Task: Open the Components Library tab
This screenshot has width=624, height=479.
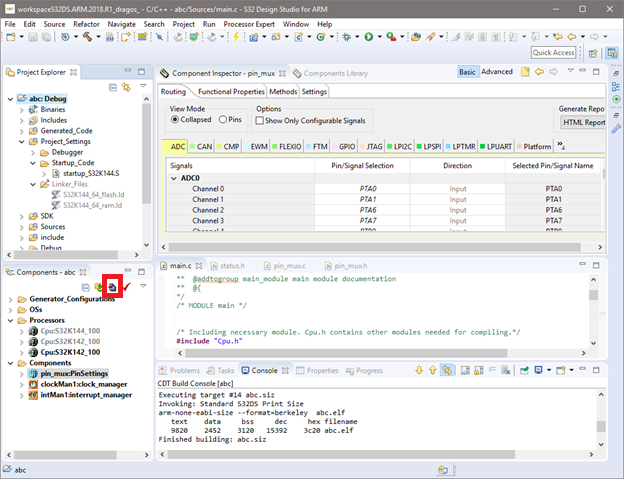Action: tap(331, 74)
